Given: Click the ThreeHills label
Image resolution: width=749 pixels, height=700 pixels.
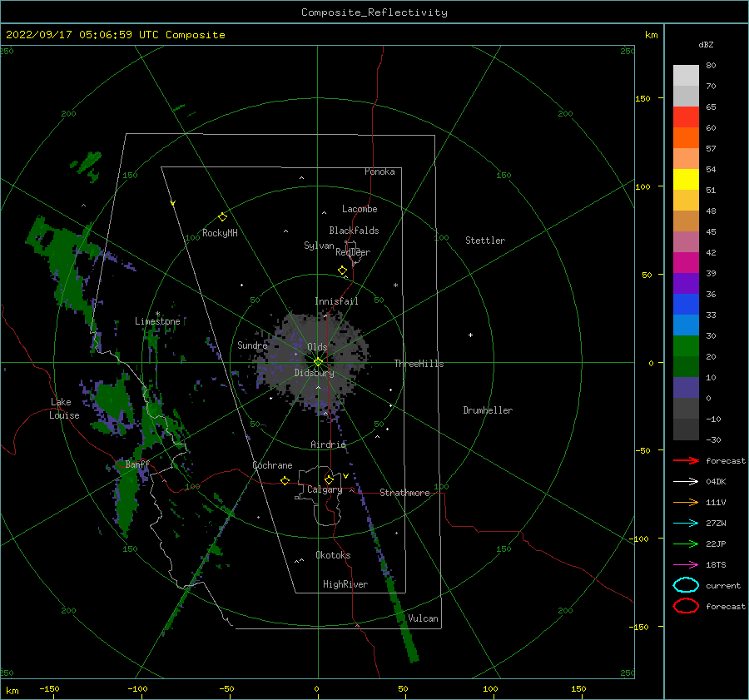Looking at the screenshot, I should [x=419, y=364].
